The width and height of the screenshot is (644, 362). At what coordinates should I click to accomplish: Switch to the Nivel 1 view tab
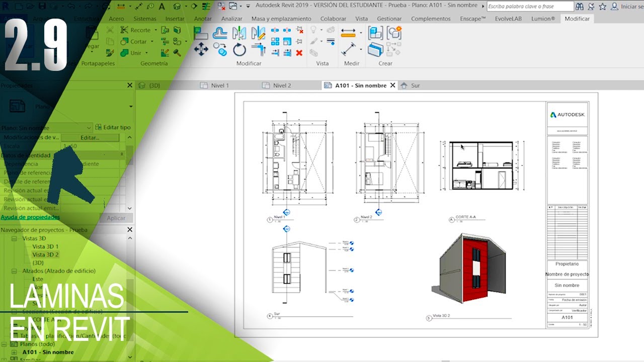pyautogui.click(x=219, y=85)
